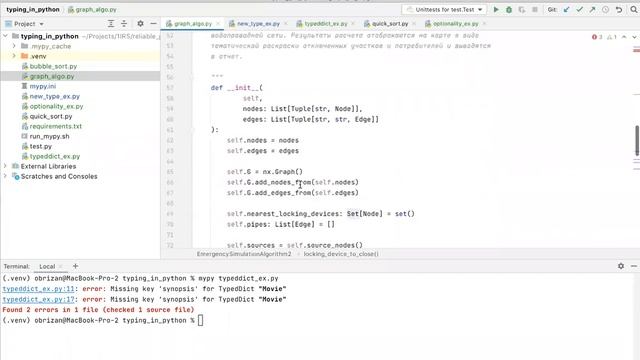This screenshot has height=360, width=640.
Task: Click 'self.G = nx.Graph()' code line
Action: point(265,172)
